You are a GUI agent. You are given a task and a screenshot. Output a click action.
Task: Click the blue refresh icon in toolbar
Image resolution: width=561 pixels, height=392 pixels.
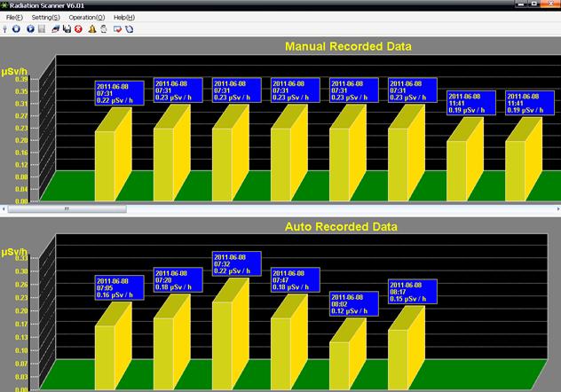point(129,28)
